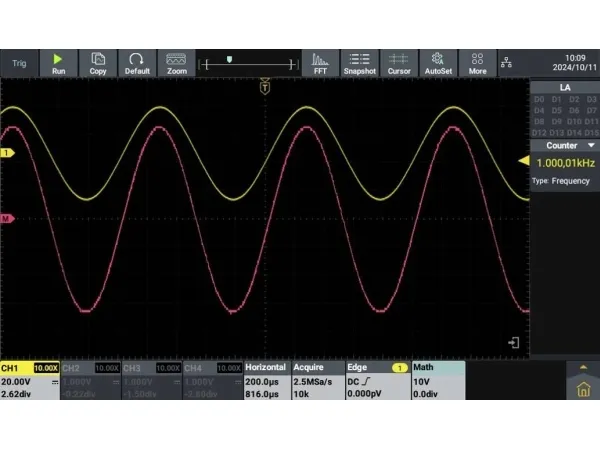Open the More options menu
The width and height of the screenshot is (600, 450).
coord(477,63)
